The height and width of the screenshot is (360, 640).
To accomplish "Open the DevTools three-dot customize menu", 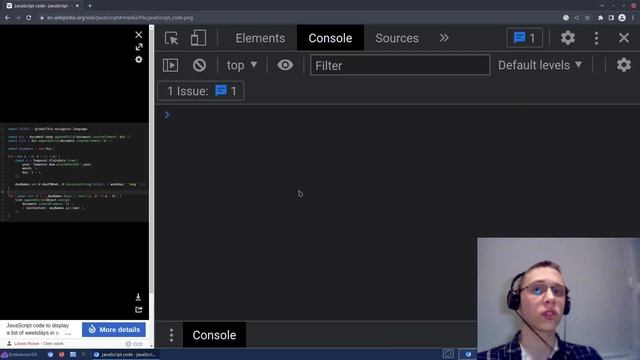I will pos(596,38).
